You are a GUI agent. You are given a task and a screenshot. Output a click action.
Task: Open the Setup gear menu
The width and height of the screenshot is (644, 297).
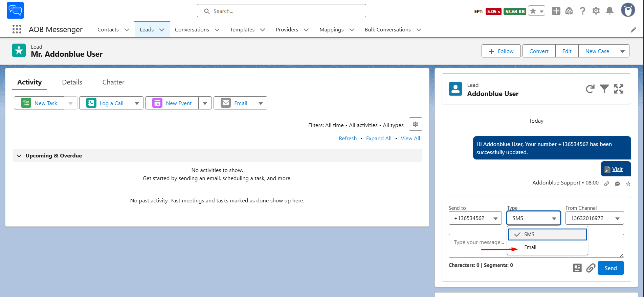pyautogui.click(x=596, y=11)
